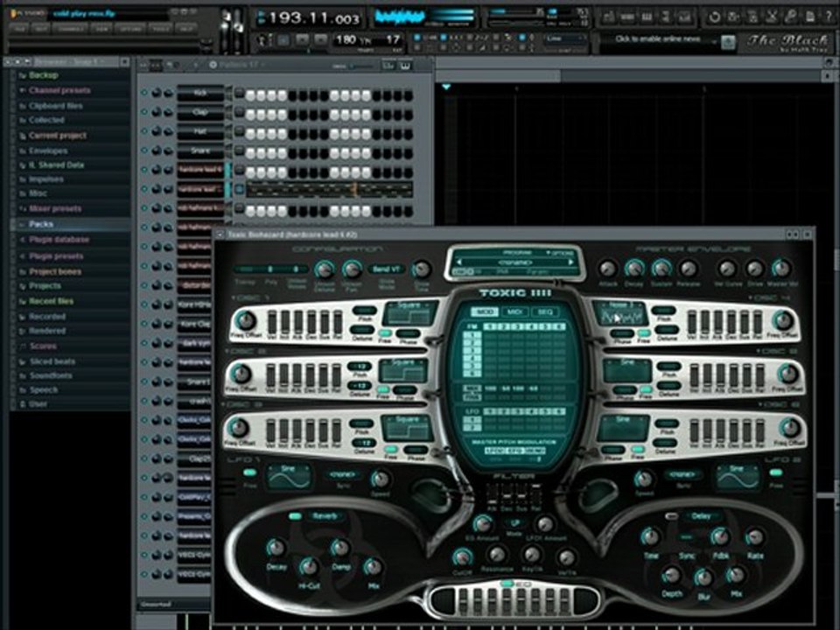The width and height of the screenshot is (840, 630).
Task: Click the Master Vol knob in Toxic
Action: 781,268
